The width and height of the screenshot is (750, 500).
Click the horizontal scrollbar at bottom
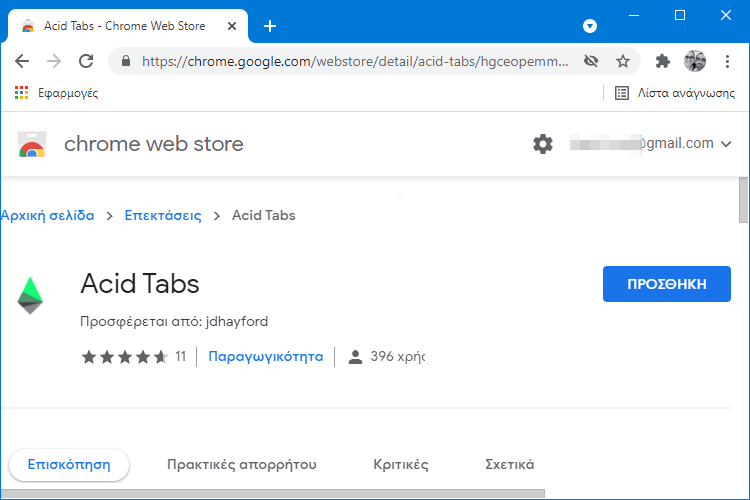point(273,493)
